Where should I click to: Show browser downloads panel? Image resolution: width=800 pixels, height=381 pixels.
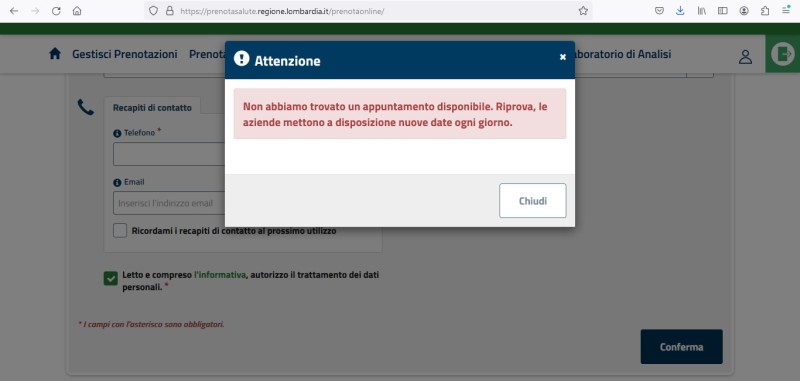tap(680, 11)
